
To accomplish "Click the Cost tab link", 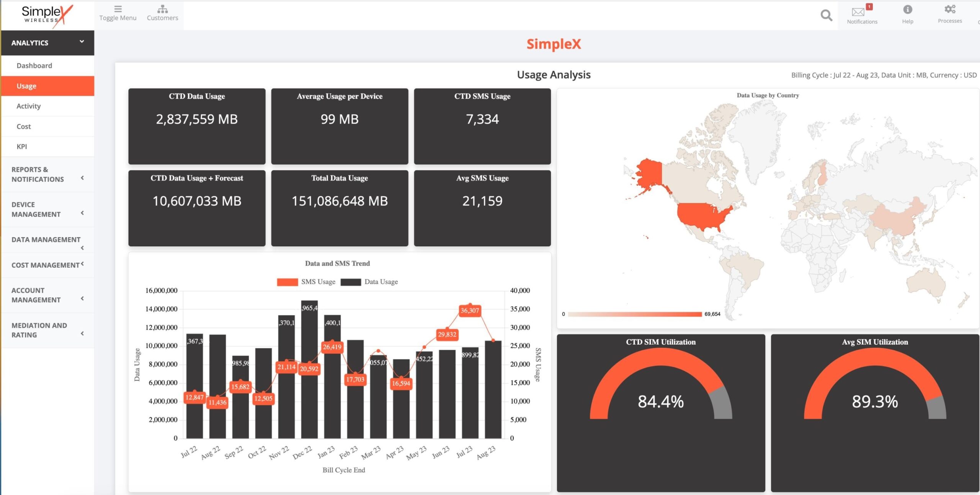I will click(x=24, y=126).
